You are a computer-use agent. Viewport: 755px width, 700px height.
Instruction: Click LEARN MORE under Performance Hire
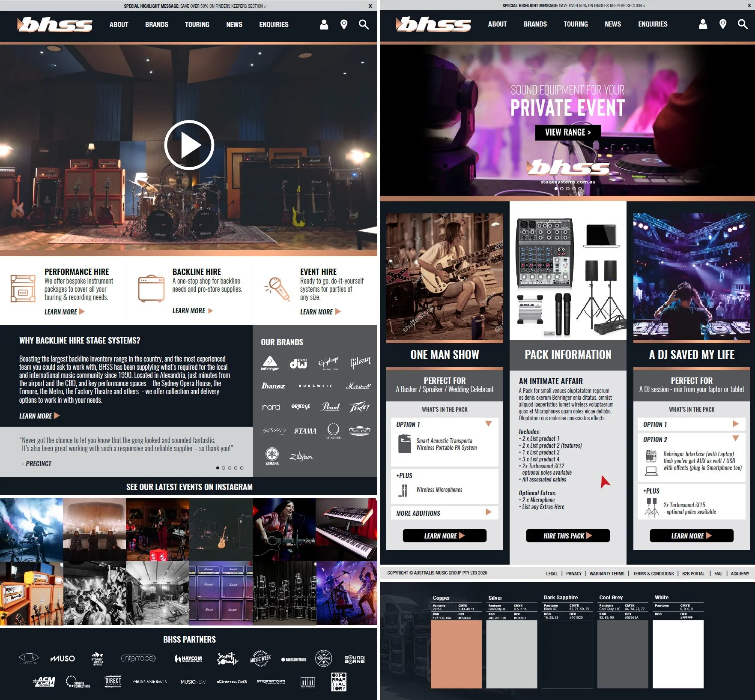pos(65,311)
